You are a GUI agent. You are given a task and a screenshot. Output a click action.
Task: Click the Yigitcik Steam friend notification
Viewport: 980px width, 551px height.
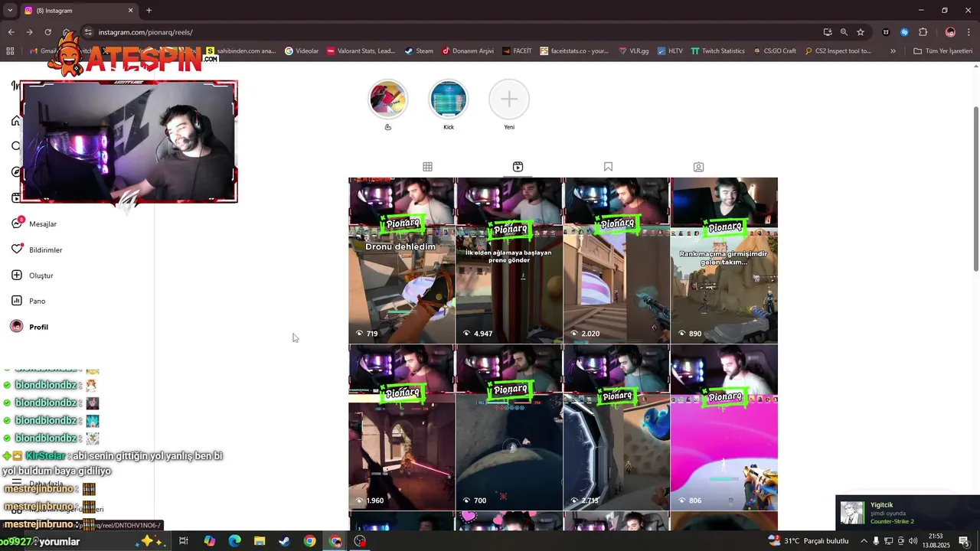point(907,513)
